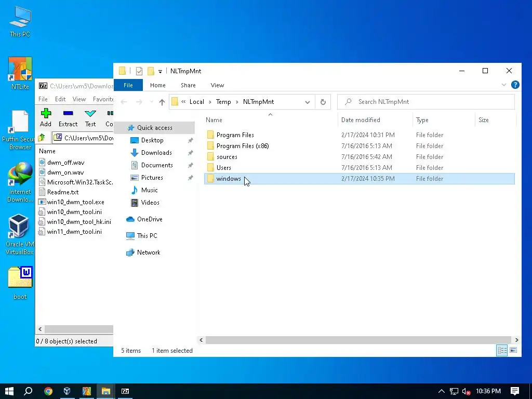
Task: Click the taskbar search icon
Action: pos(28,391)
